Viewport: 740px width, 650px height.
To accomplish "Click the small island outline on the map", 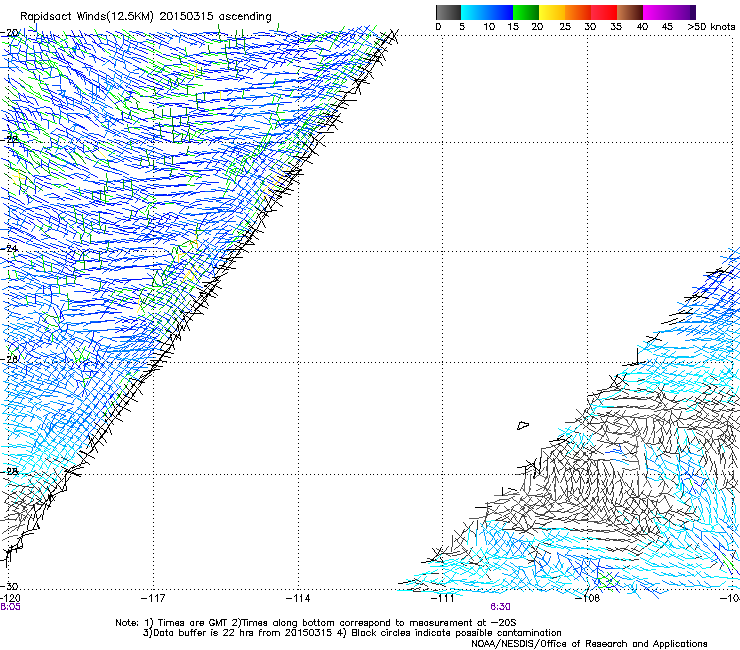I will [x=523, y=425].
